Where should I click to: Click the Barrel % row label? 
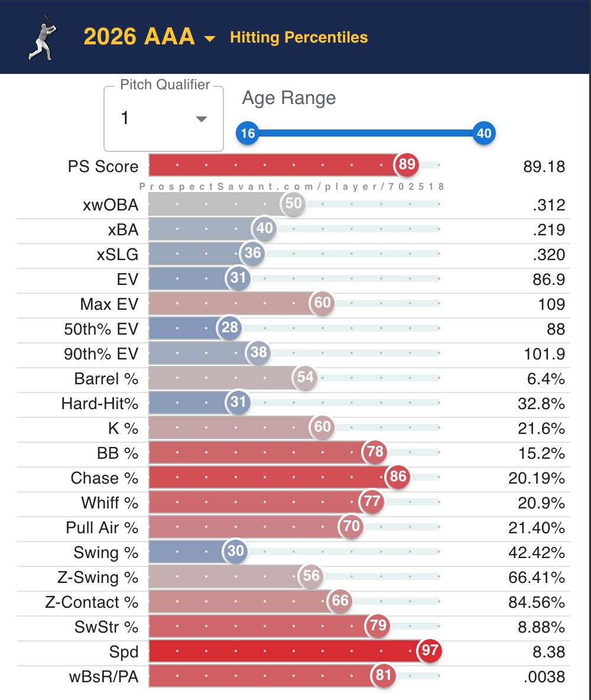(x=106, y=378)
